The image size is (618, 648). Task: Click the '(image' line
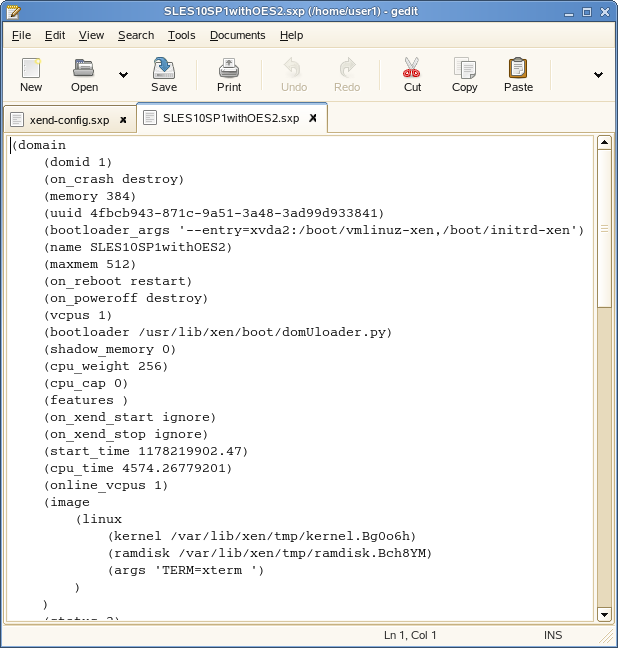coord(67,503)
